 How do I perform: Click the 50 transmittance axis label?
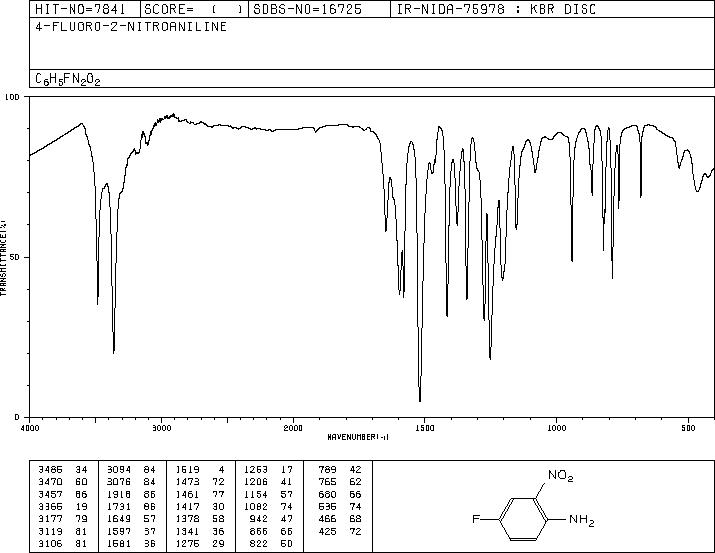coord(14,257)
